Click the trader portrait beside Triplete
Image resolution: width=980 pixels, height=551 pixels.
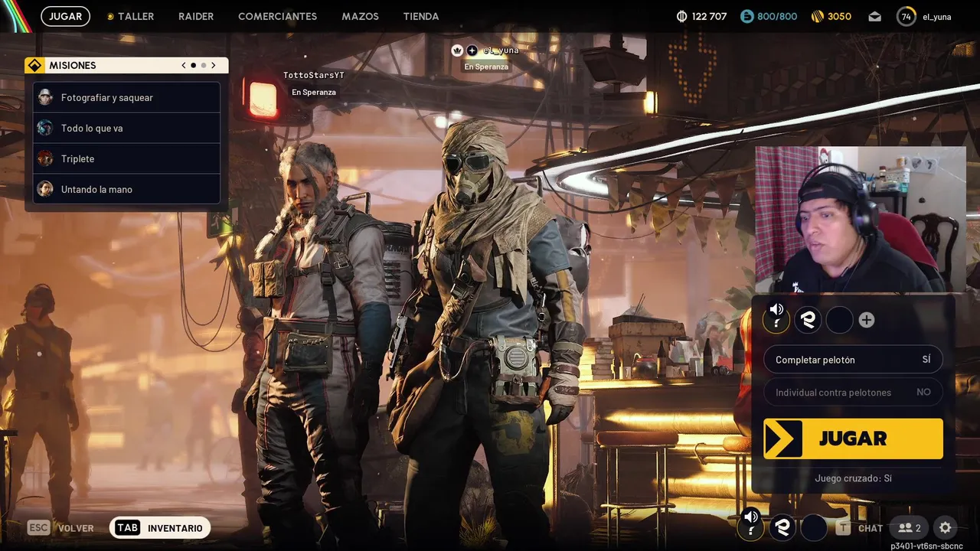[45, 158]
